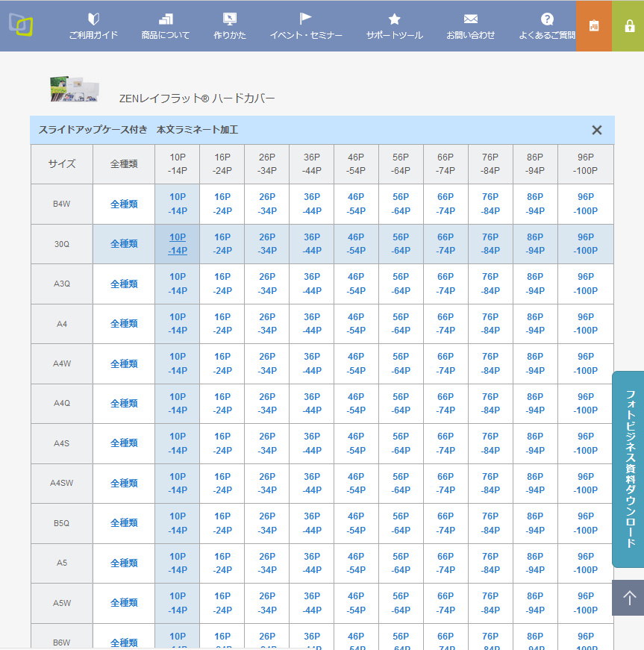Viewport: 644px width, 650px height.
Task: Click the サポートツール star icon
Action: point(394,19)
